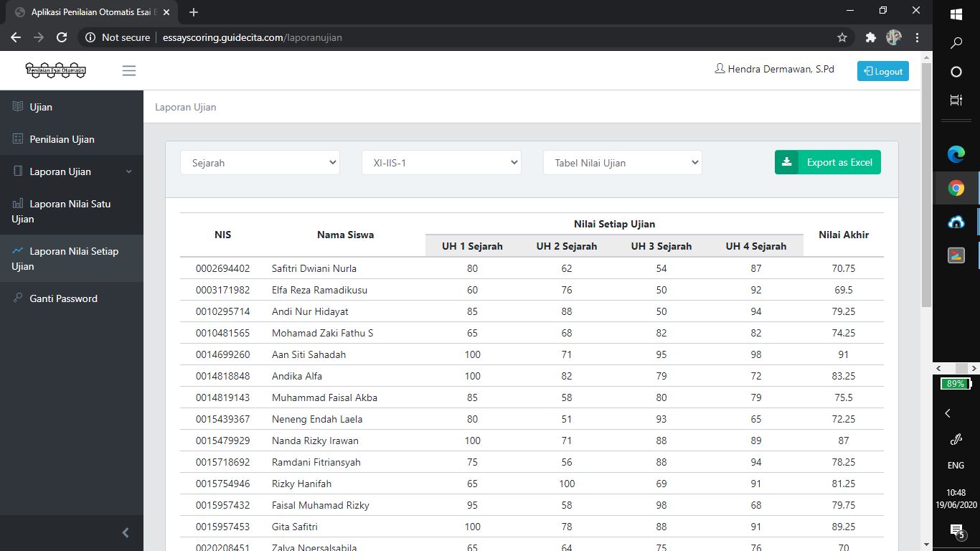The image size is (980, 551).
Task: Click the Ujian book icon in sidebar
Action: pyautogui.click(x=18, y=107)
